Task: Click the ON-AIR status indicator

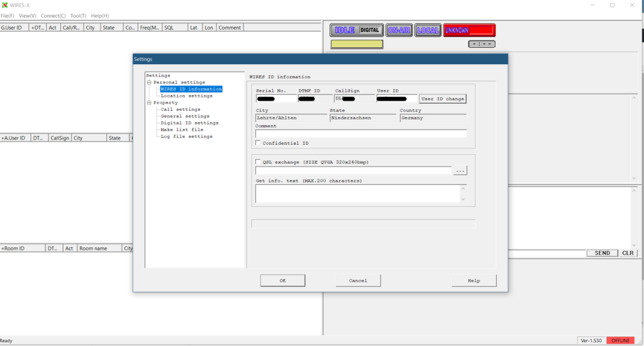Action: 399,30
